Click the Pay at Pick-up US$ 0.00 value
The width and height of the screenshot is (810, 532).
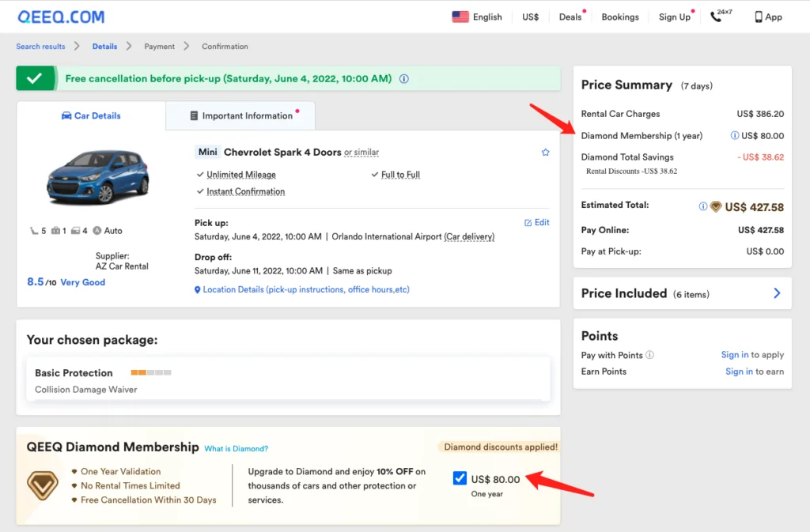point(765,252)
